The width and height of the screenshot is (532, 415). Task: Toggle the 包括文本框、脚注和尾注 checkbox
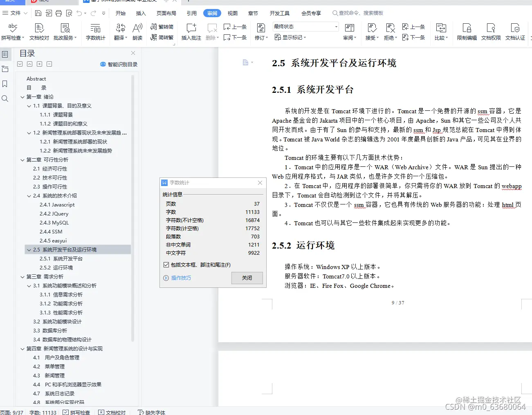(166, 265)
